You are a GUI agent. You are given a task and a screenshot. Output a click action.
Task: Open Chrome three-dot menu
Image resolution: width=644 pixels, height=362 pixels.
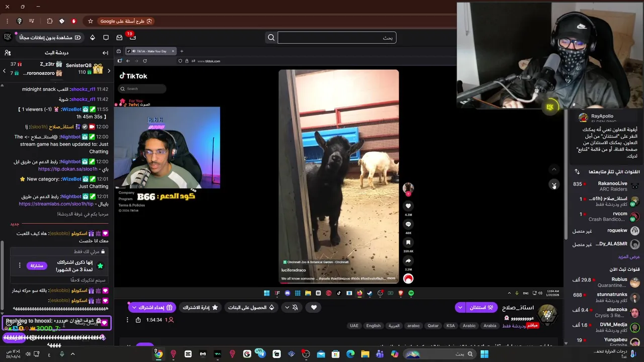(x=7, y=21)
